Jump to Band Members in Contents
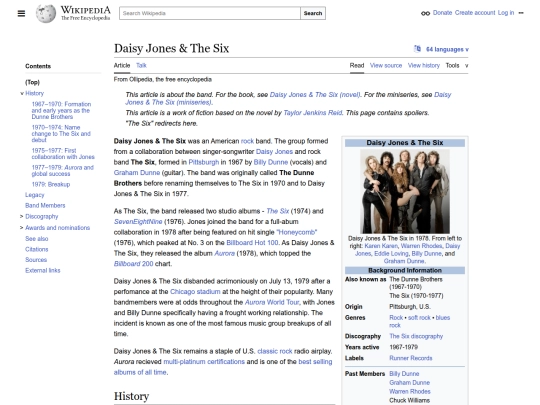Viewport: 540px width, 405px height. (45, 206)
